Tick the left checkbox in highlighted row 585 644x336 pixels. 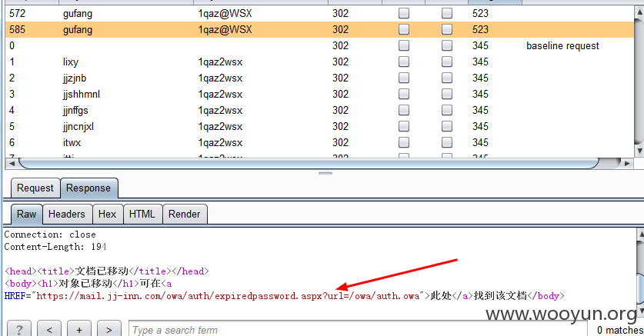tap(404, 29)
